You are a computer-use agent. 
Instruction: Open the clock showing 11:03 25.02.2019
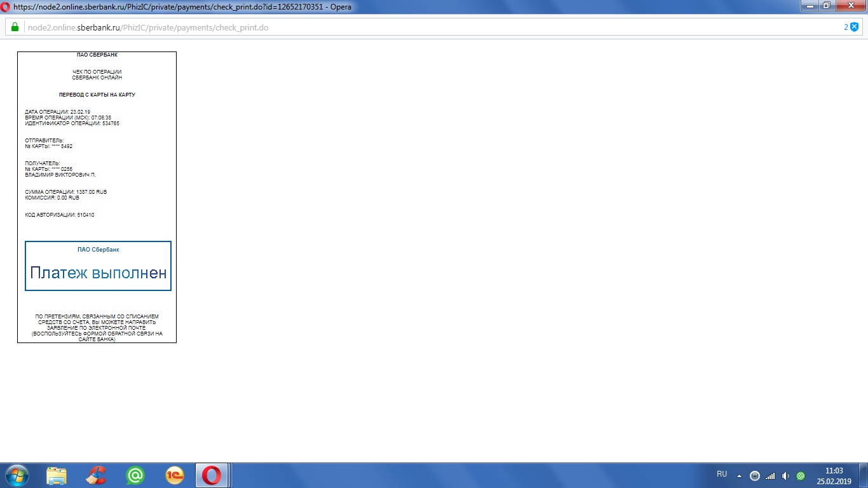[x=834, y=476]
